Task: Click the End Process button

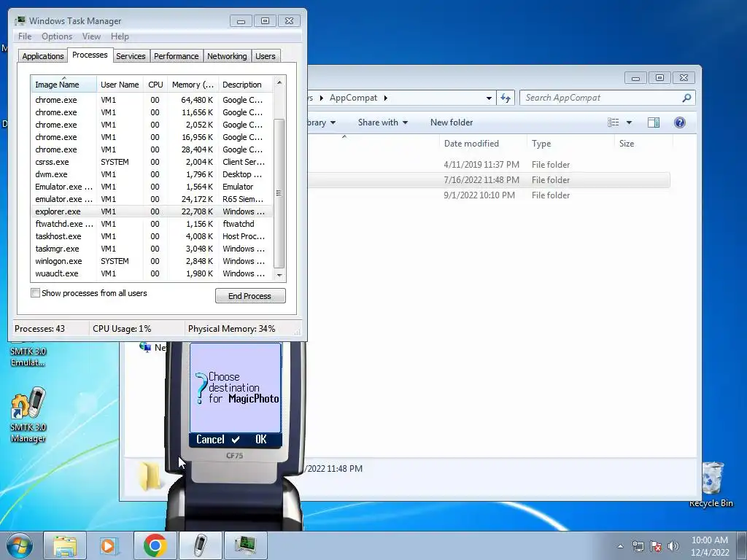Action: (250, 296)
